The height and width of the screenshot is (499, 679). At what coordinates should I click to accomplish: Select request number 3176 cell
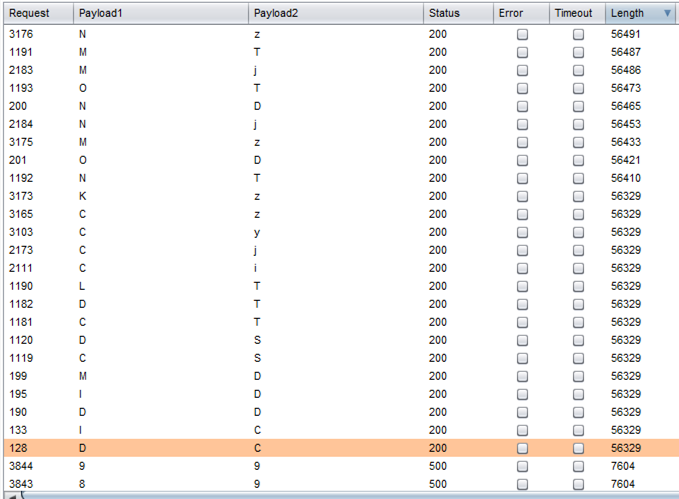[21, 34]
